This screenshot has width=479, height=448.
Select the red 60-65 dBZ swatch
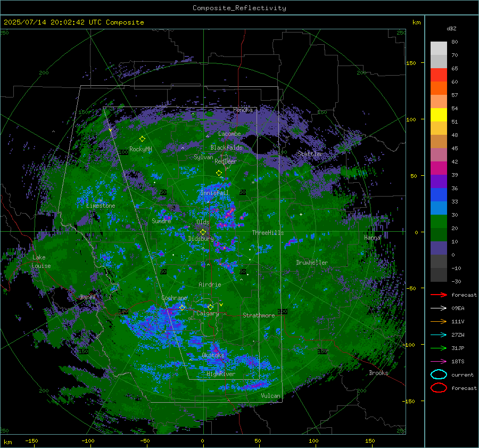439,75
